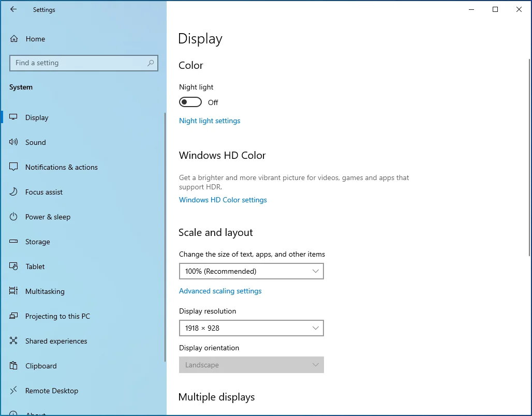Click the Multitasking icon
The height and width of the screenshot is (416, 532).
click(x=13, y=291)
